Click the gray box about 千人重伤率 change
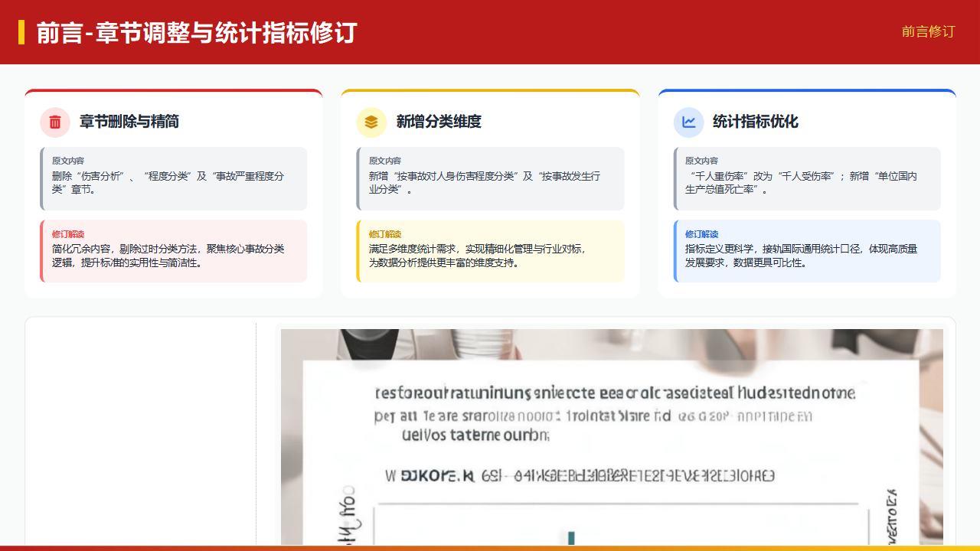 (x=807, y=178)
